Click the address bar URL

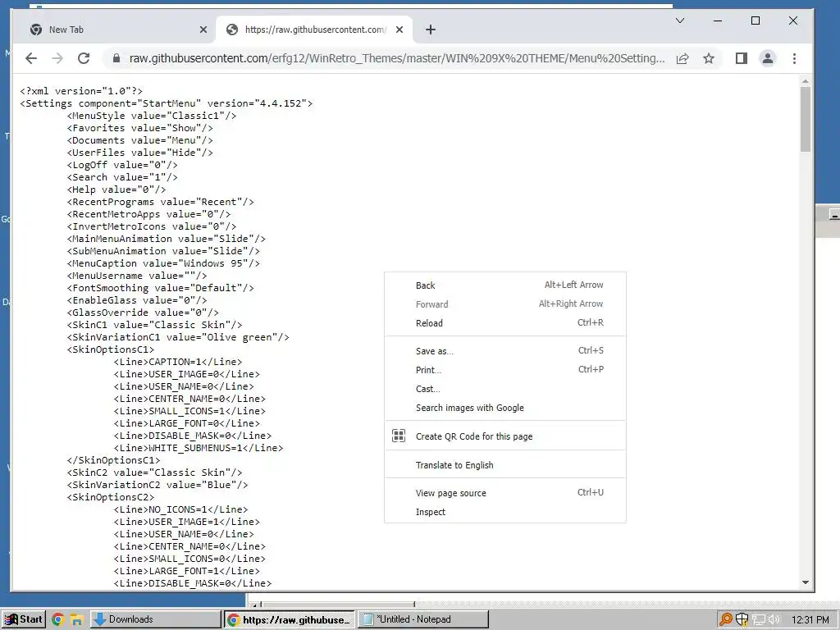(x=397, y=58)
